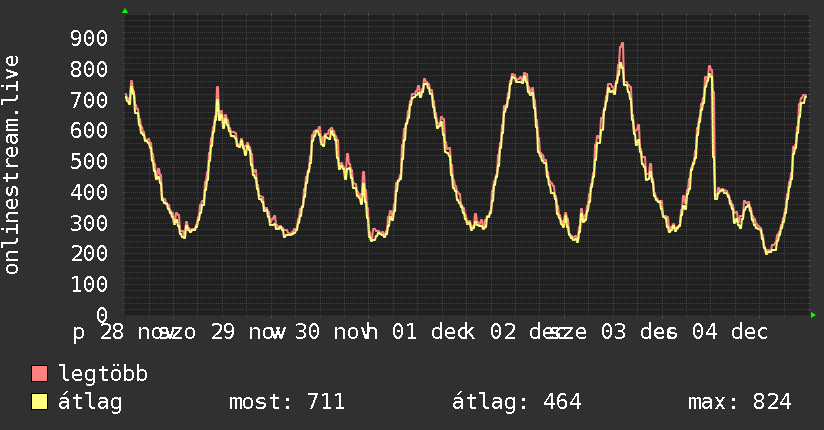The height and width of the screenshot is (430, 824).
Task: Click the lowest trough of the yellow line
Action: [767, 253]
